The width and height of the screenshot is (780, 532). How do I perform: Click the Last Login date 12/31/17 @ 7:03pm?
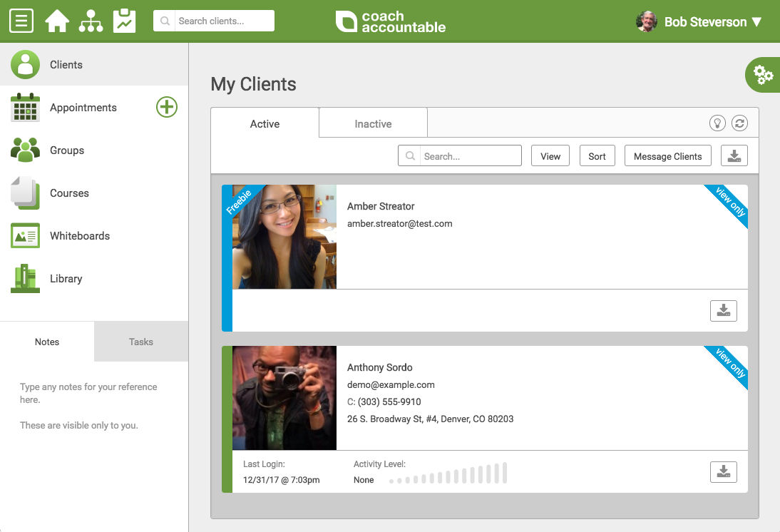pos(281,480)
